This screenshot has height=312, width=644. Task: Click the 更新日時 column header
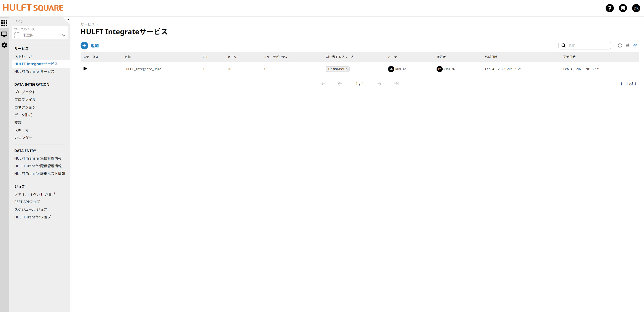pyautogui.click(x=569, y=57)
